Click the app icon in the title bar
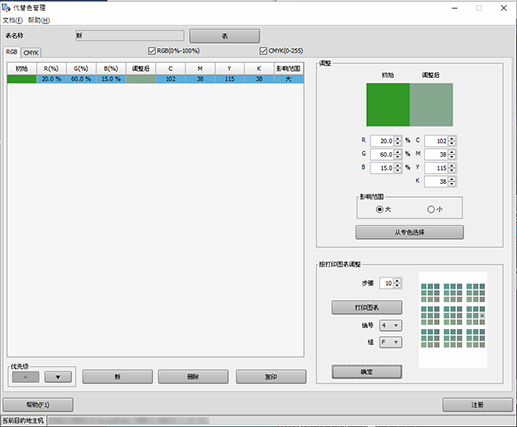The image size is (517, 427). (6, 7)
